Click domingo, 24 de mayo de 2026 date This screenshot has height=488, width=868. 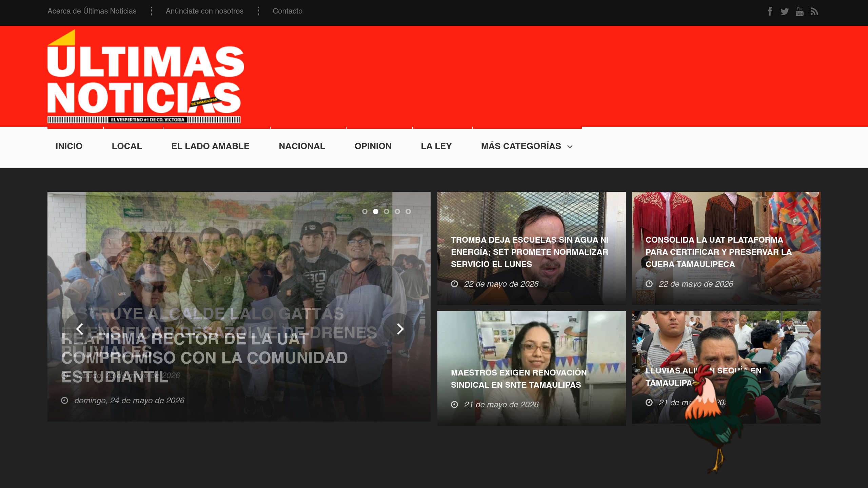pos(129,401)
